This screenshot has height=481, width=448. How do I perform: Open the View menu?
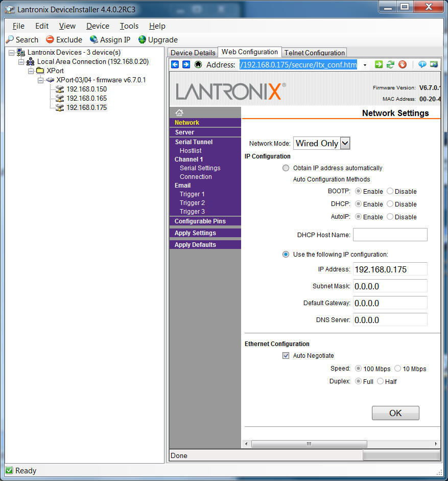pyautogui.click(x=67, y=26)
